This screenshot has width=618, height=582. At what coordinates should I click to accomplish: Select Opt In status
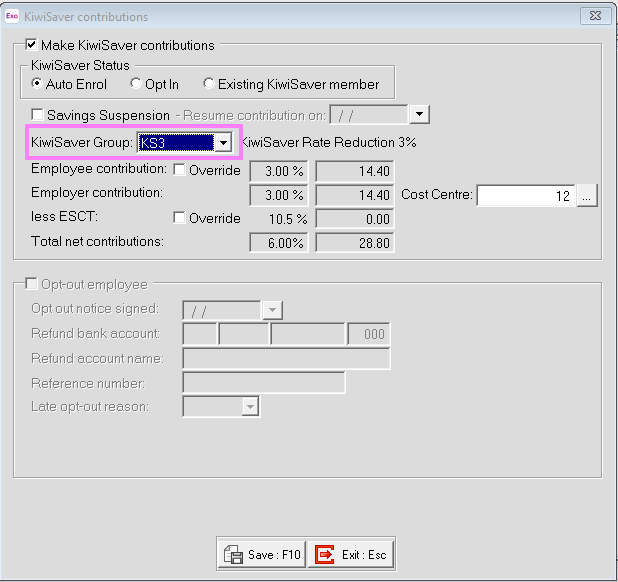click(x=136, y=83)
